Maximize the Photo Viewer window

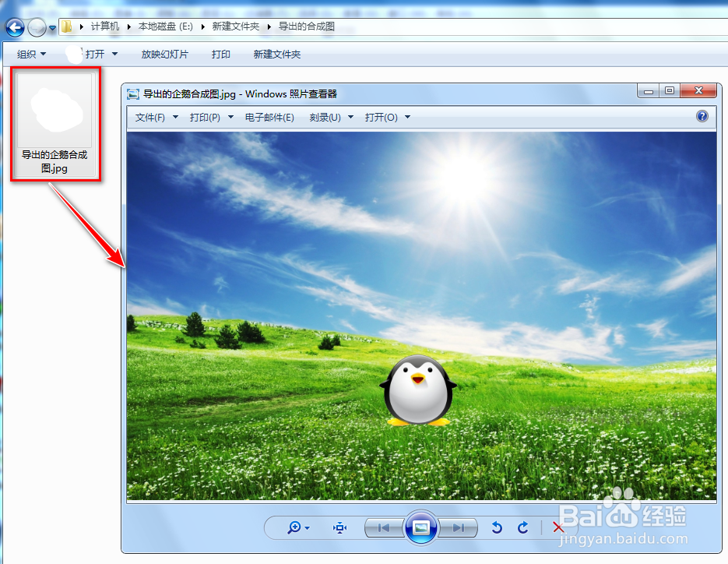(670, 90)
